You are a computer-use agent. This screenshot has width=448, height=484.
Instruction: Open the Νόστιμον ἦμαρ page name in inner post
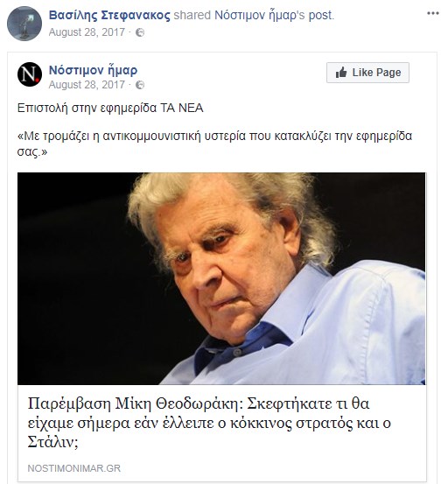coord(93,70)
